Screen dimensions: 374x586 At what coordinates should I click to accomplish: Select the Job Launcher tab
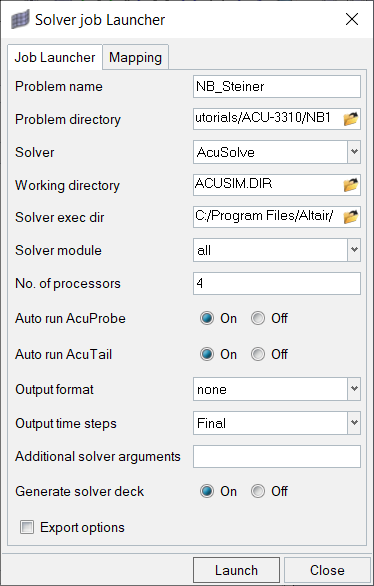(55, 57)
